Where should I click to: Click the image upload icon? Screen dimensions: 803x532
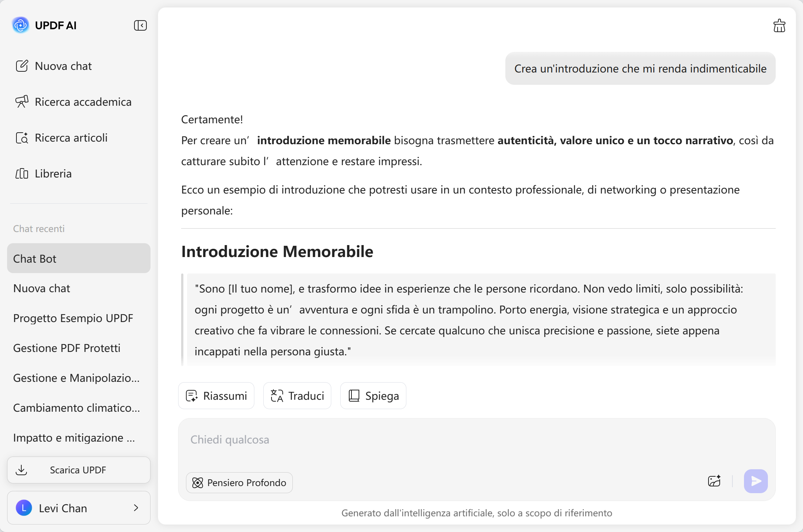click(714, 481)
